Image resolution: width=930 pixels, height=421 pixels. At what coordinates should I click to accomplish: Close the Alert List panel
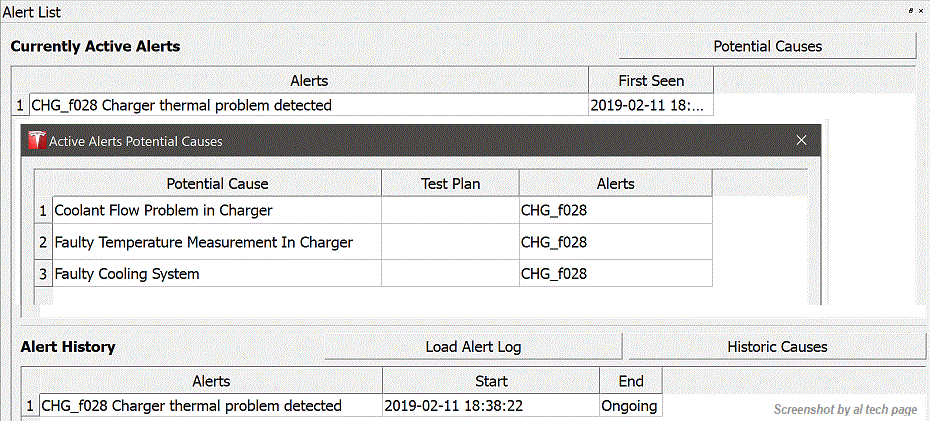(921, 9)
